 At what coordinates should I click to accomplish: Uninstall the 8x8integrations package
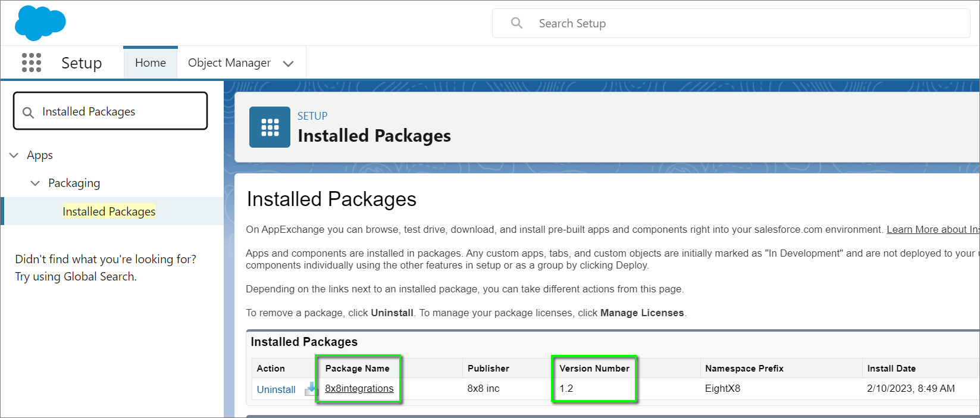tap(276, 389)
